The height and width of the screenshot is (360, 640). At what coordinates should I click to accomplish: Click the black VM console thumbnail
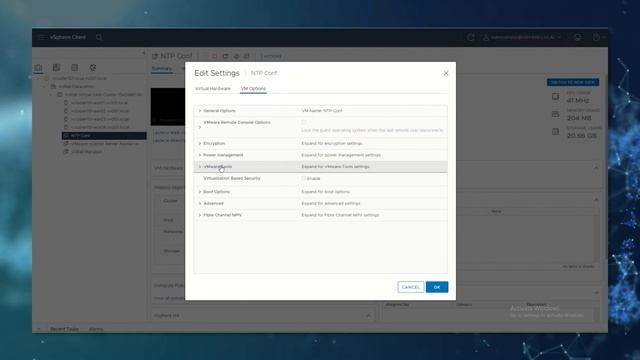tap(168, 106)
